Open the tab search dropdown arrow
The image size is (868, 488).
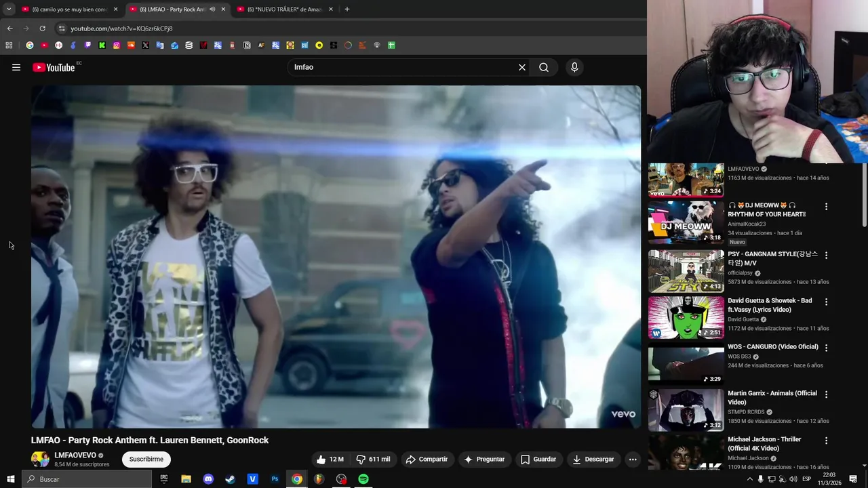coord(9,9)
